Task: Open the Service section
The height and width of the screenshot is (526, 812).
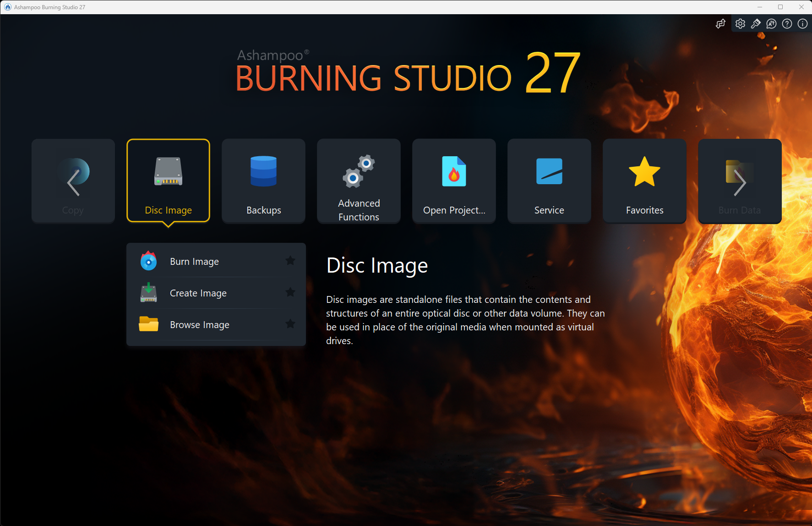Action: [549, 181]
